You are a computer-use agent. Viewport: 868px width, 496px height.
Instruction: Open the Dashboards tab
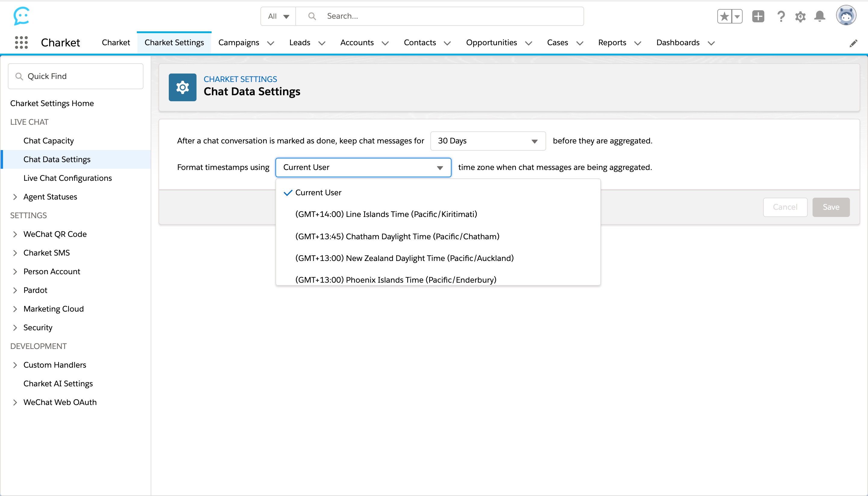[678, 42]
